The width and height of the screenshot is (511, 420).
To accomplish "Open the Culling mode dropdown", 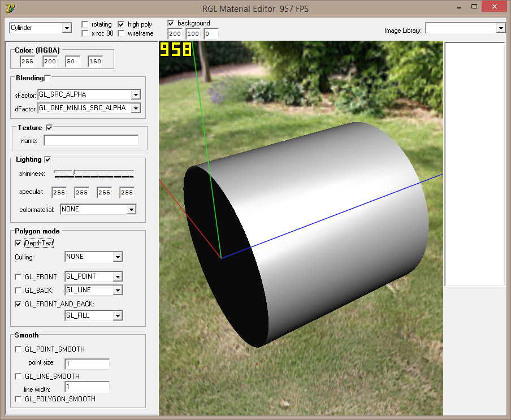I will tap(118, 257).
